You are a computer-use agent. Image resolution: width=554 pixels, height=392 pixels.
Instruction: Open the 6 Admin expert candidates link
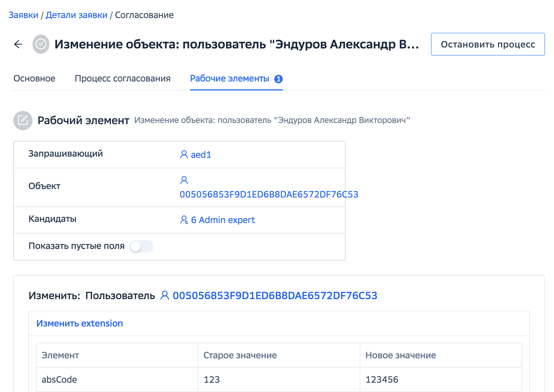[223, 220]
